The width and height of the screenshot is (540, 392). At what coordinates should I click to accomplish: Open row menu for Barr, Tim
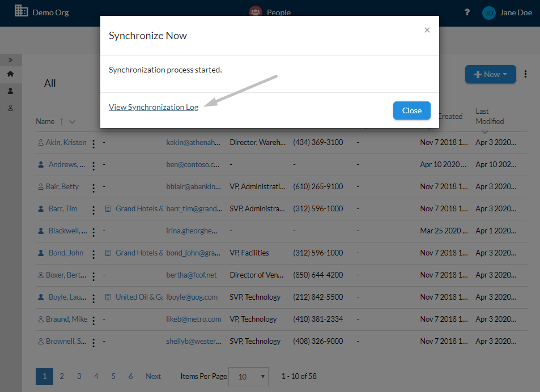93,210
